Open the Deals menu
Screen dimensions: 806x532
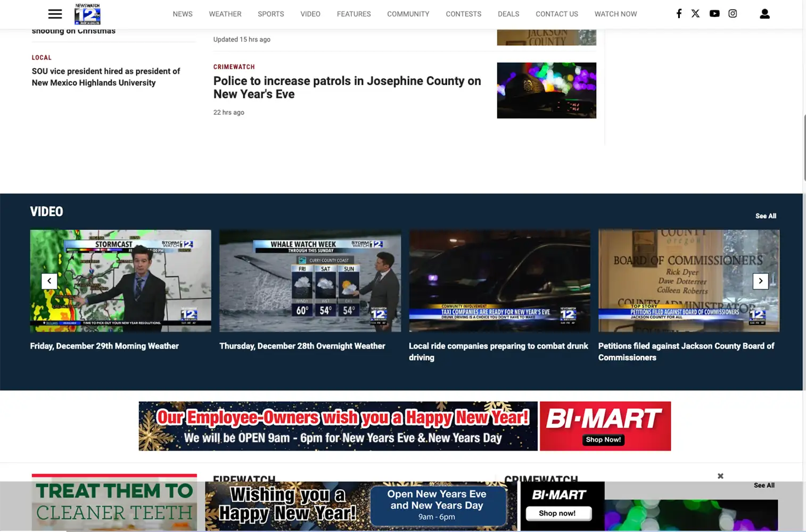tap(508, 14)
